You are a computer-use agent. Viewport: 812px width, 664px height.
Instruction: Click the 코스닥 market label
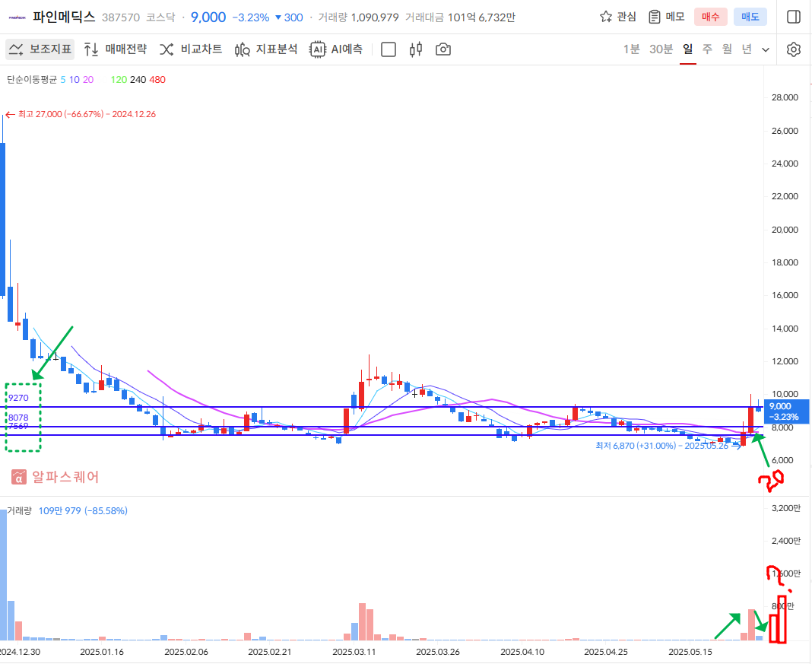160,17
